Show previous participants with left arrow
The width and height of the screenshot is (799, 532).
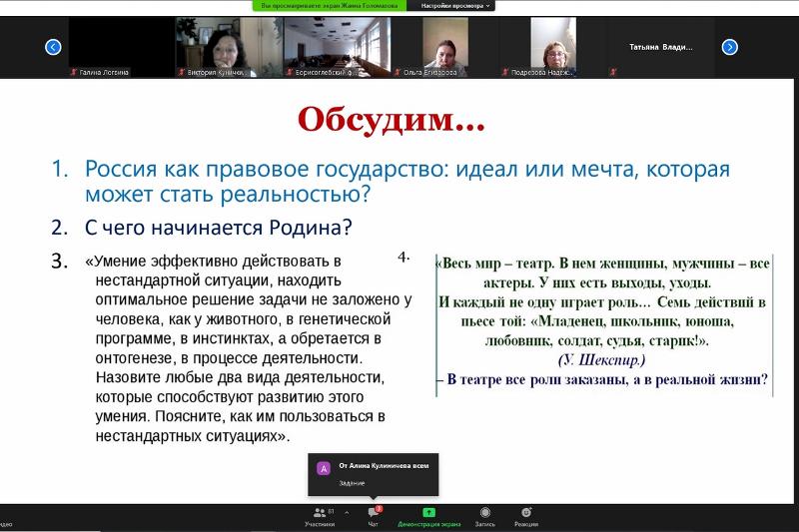pyautogui.click(x=54, y=47)
